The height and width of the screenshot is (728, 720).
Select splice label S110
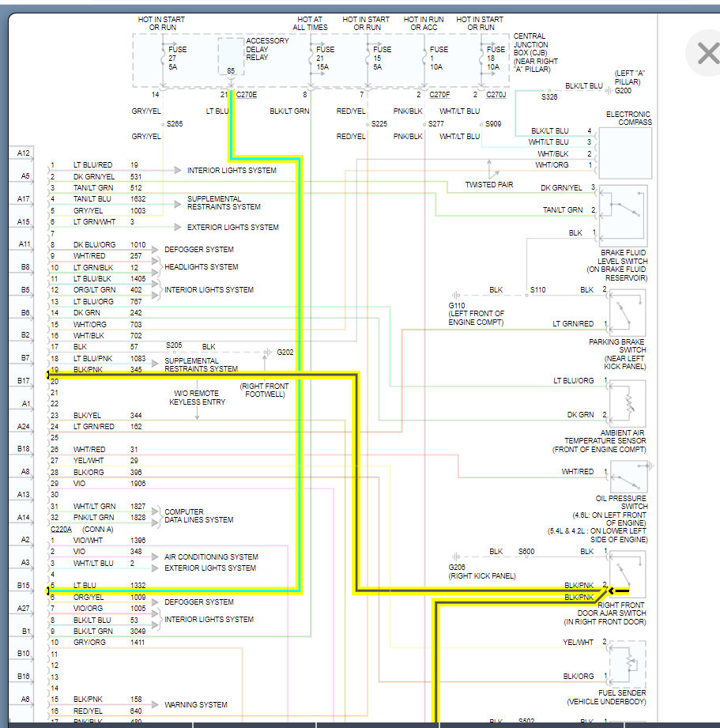[537, 290]
